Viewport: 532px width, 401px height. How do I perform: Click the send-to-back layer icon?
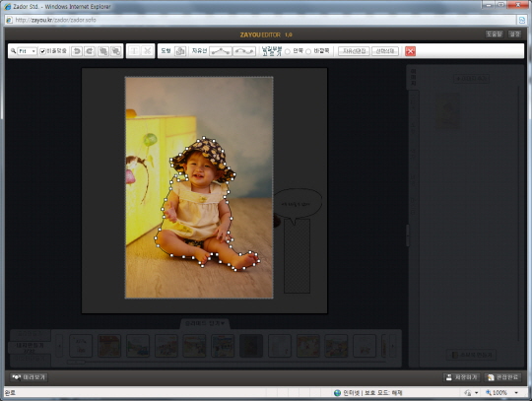click(x=116, y=51)
